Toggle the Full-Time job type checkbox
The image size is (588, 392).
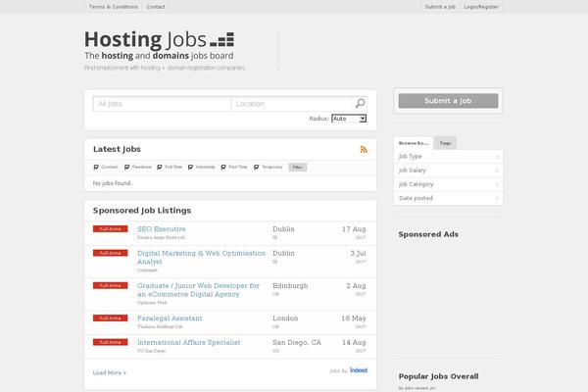[x=160, y=167]
